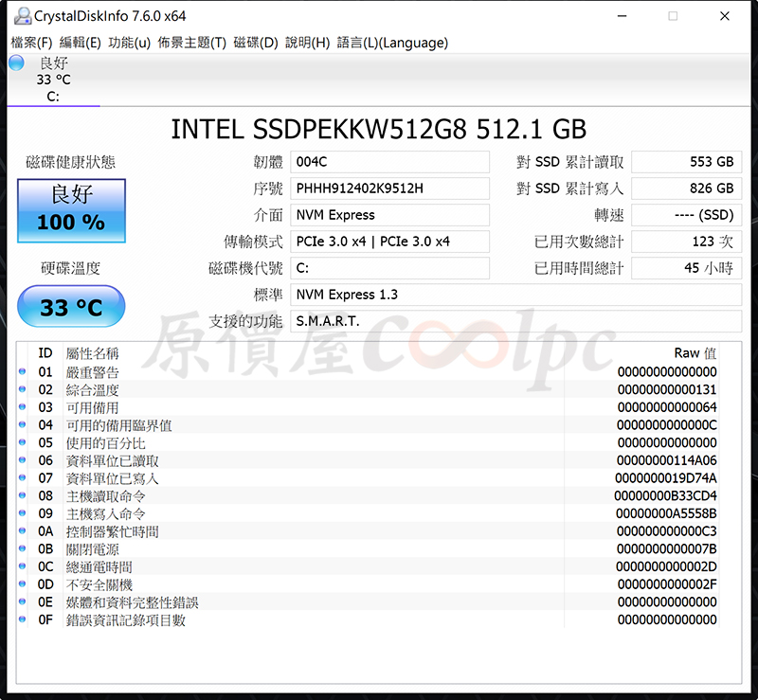Select the 使用的百分比 attribute name

tap(105, 442)
